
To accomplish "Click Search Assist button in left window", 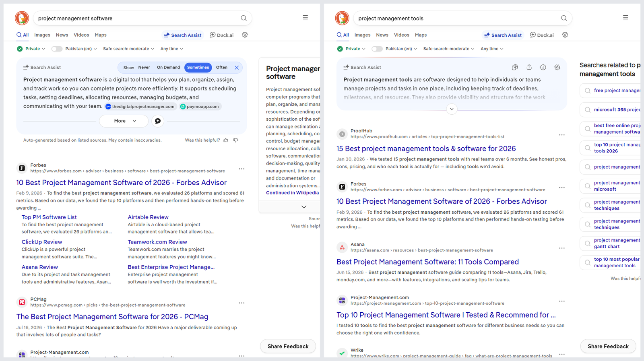I will tap(183, 35).
